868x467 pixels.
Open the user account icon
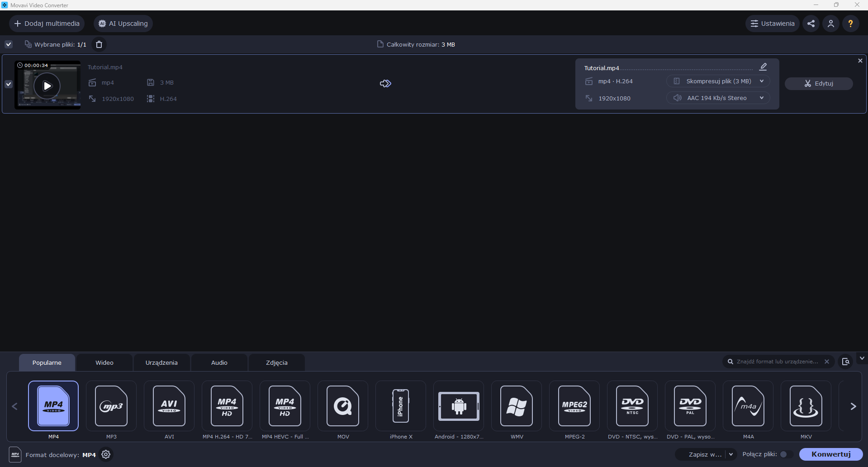(x=831, y=24)
